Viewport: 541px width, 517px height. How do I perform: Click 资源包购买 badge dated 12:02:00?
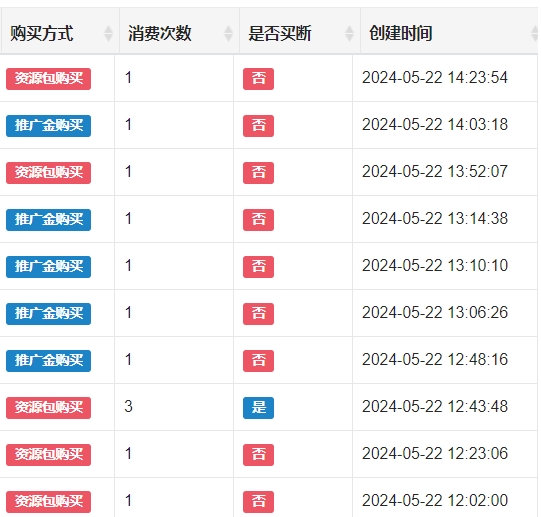[x=49, y=501]
